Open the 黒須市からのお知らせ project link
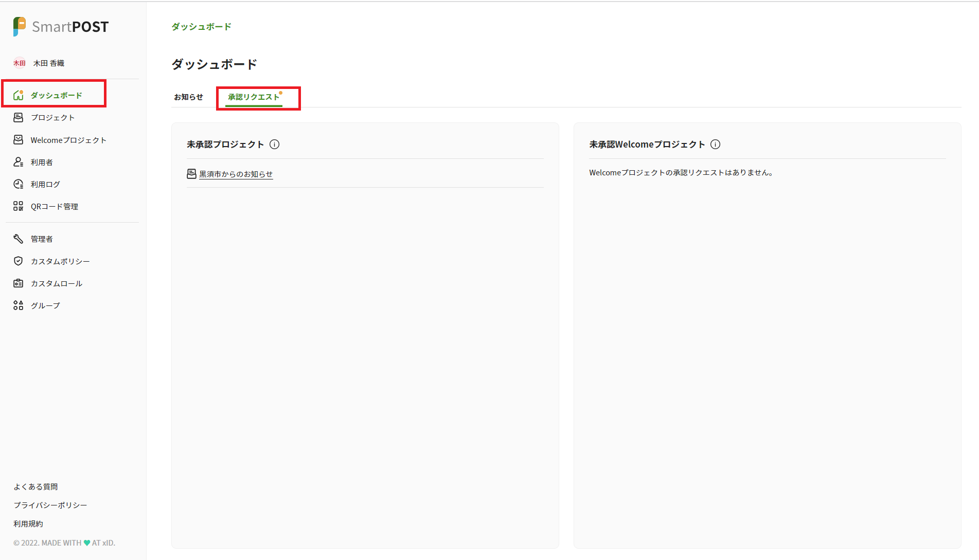 236,174
